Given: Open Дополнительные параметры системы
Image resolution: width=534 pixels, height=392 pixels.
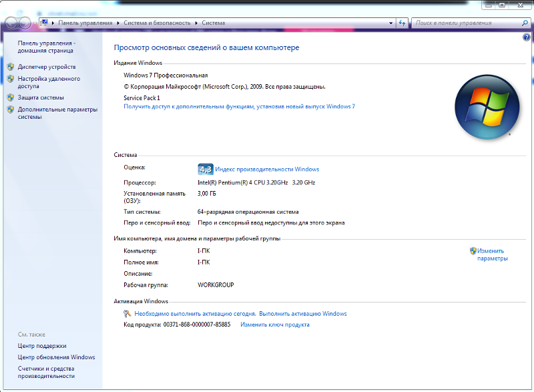Looking at the screenshot, I should pos(57,113).
